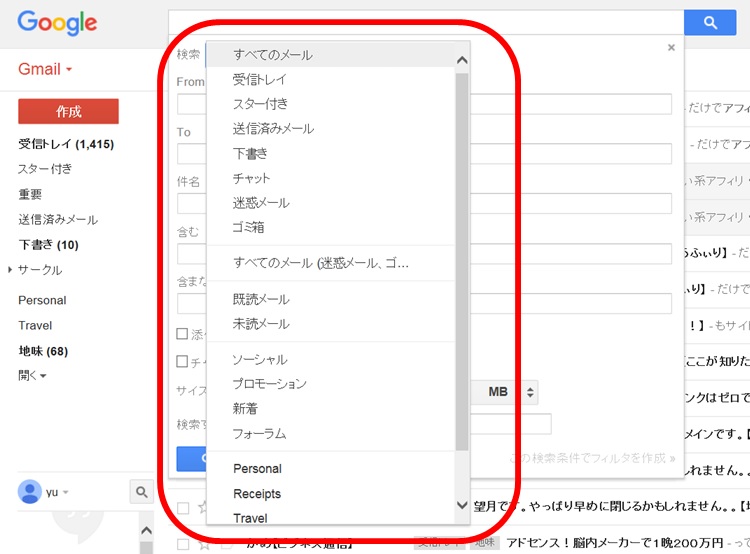Toggle checkbox on the アドセンス email row
The height and width of the screenshot is (554, 750).
click(183, 544)
